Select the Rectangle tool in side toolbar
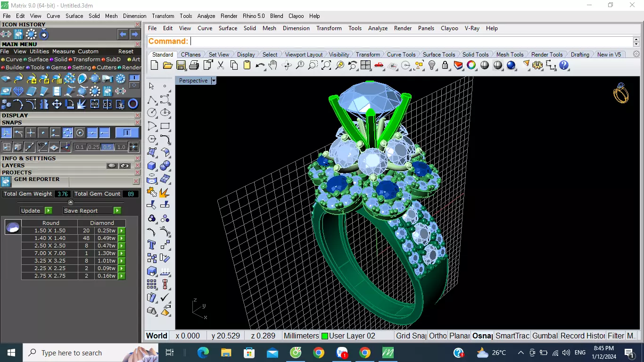Screen dimensions: 644x362 pyautogui.click(x=165, y=126)
